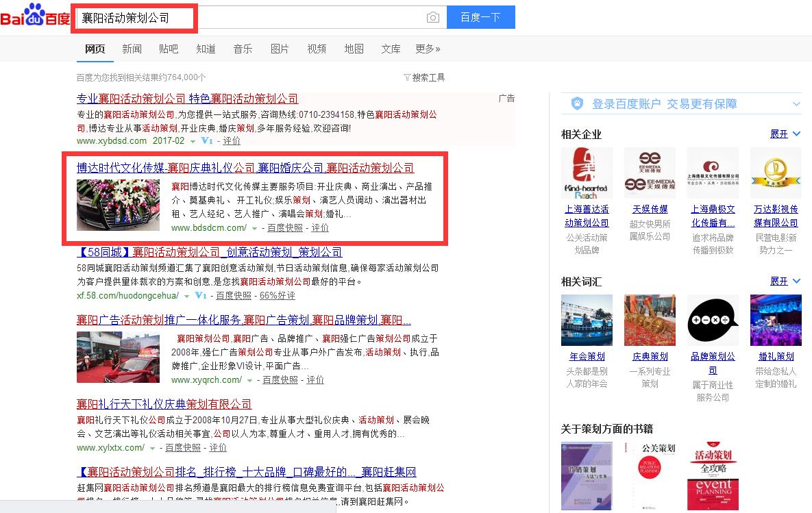
Task: Open the 营销策划 book cover
Action: pyautogui.click(x=587, y=476)
